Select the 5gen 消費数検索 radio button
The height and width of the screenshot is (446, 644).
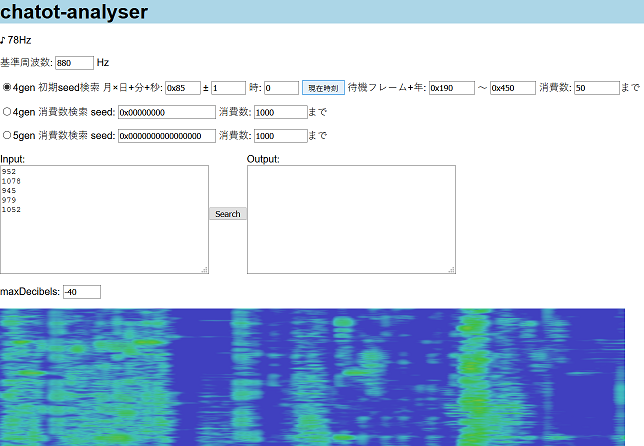(7, 135)
